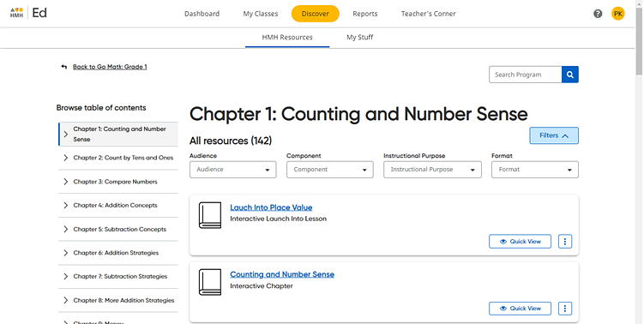Image resolution: width=644 pixels, height=324 pixels.
Task: Quick View Lauch Into Place Value
Action: pyautogui.click(x=520, y=242)
